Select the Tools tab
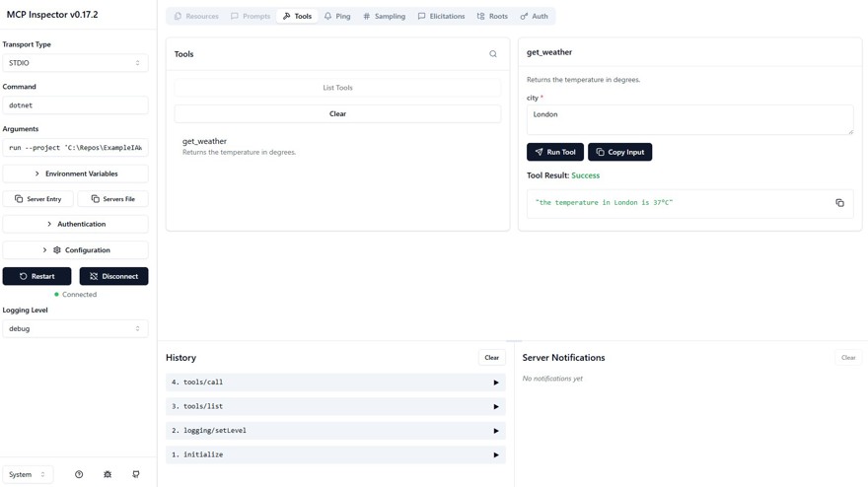The width and height of the screenshot is (868, 487). [297, 16]
